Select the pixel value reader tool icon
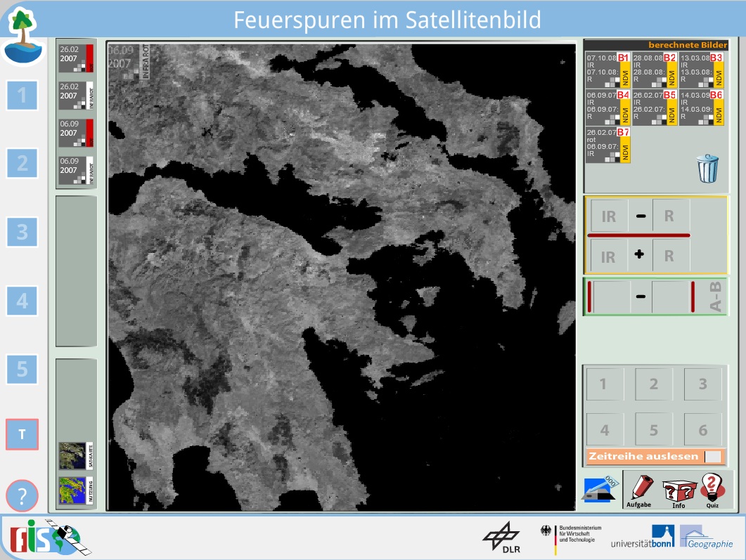The height and width of the screenshot is (560, 746). coord(602,490)
